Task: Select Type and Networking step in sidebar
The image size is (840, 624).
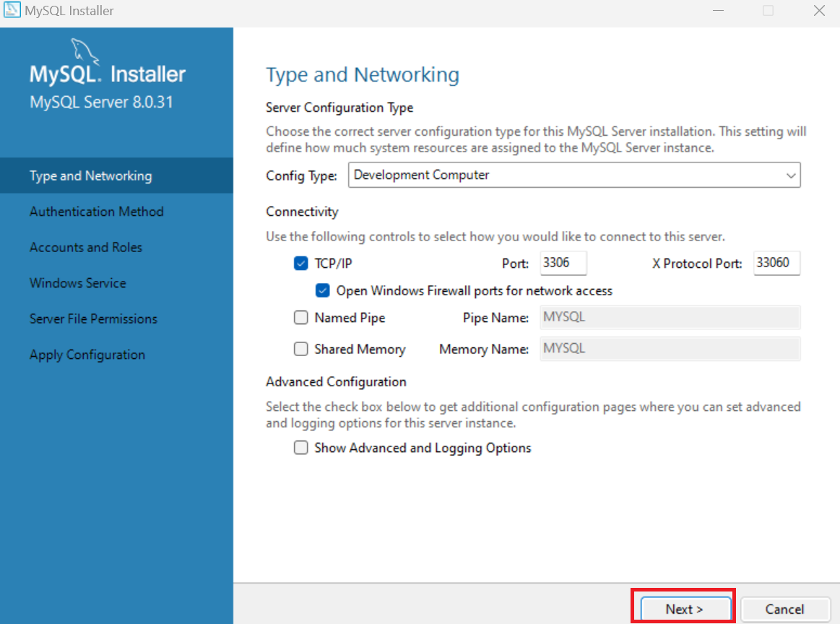Action: tap(116, 175)
